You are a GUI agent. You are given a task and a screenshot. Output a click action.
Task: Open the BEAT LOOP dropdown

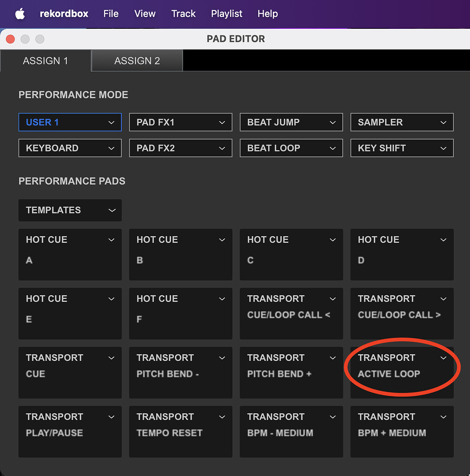coord(291,148)
